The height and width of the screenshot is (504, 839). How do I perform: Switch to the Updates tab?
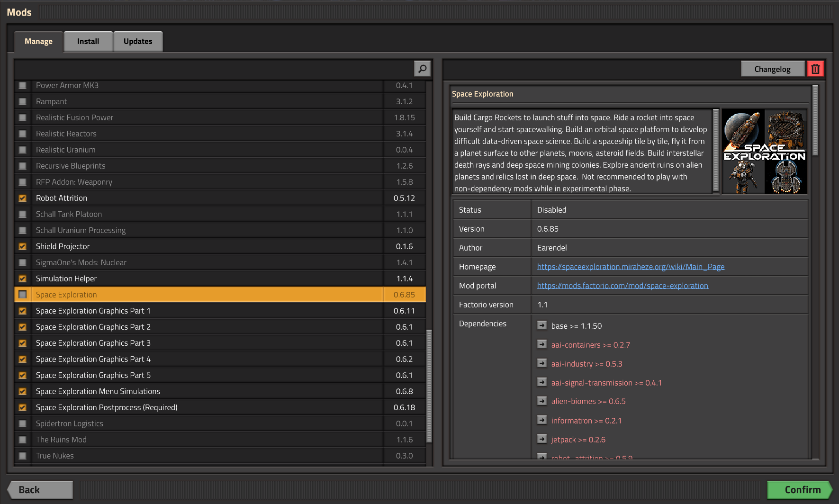point(138,41)
